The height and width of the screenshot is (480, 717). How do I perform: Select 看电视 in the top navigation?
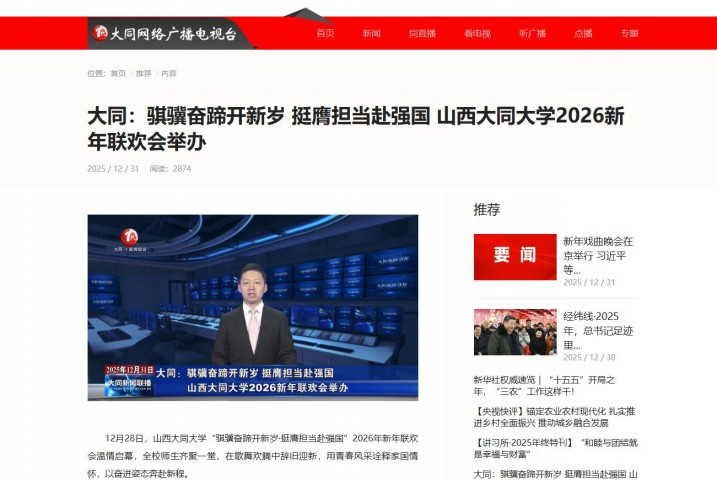pyautogui.click(x=477, y=33)
